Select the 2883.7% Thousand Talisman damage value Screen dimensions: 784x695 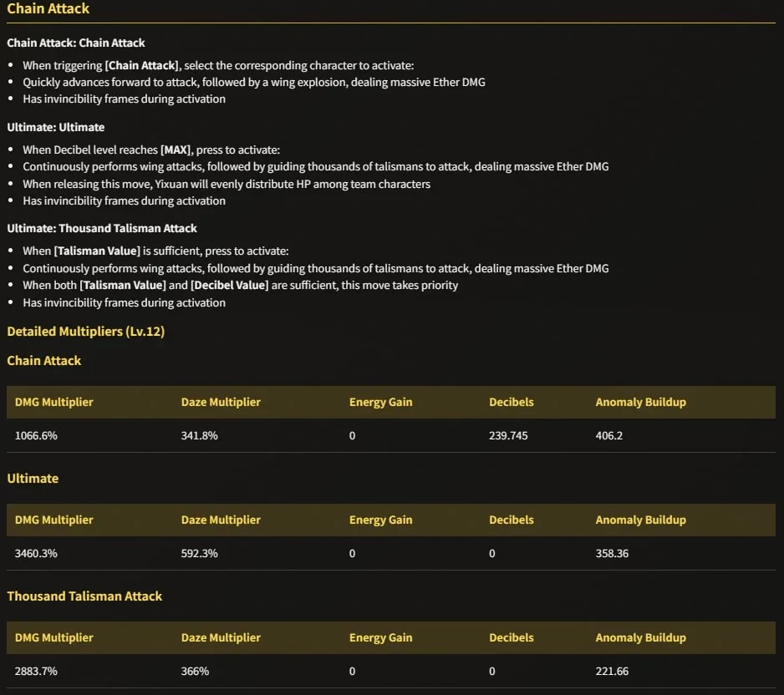click(x=36, y=672)
